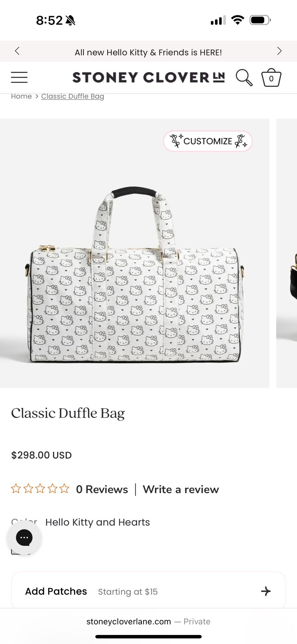Expand Add Patches with the arrow
Screen dimensions: 297x644
[266, 591]
